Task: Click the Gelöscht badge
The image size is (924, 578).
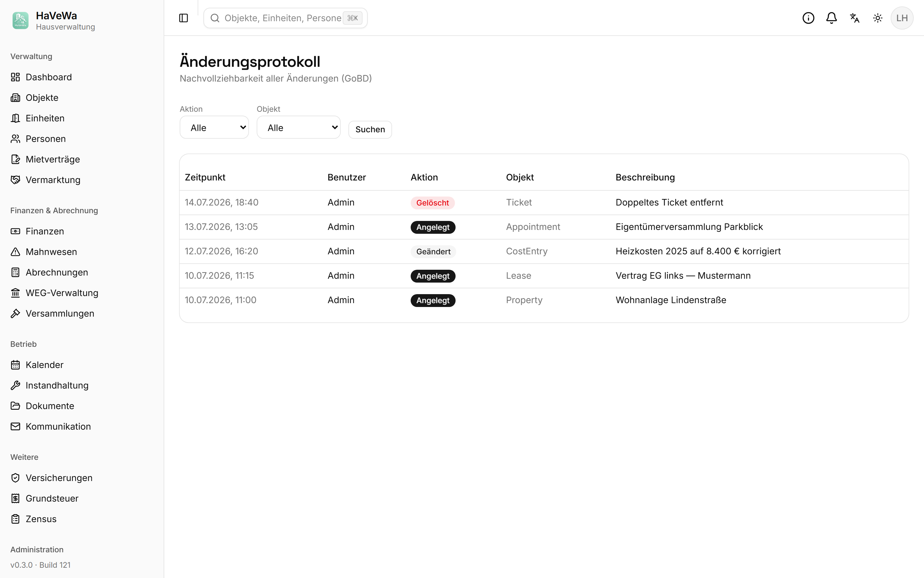Action: 432,203
